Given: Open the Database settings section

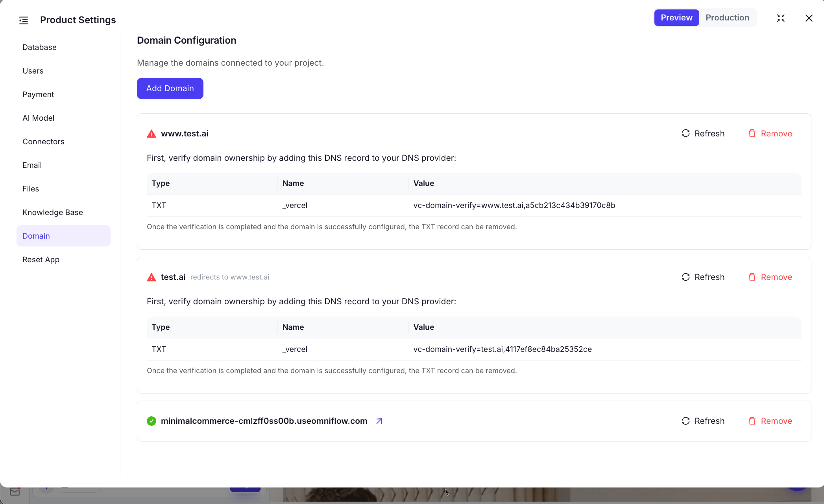Looking at the screenshot, I should pyautogui.click(x=39, y=47).
